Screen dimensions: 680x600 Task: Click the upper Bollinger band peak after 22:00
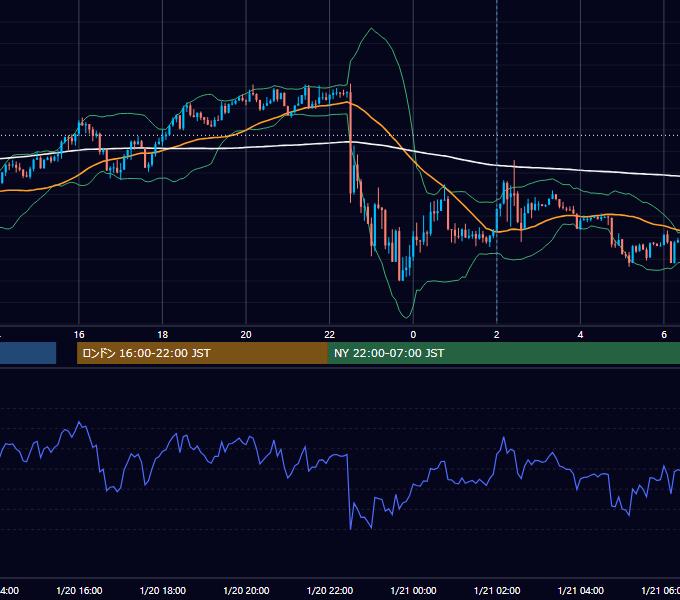pyautogui.click(x=371, y=29)
